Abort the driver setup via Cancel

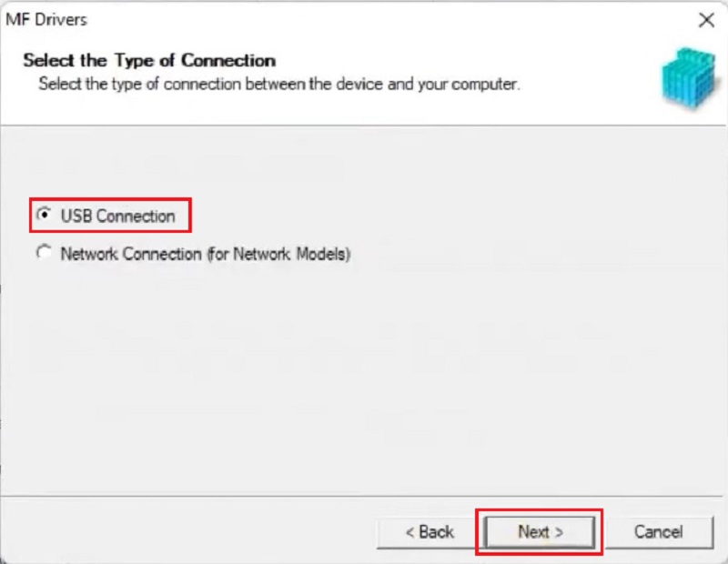pos(659,532)
